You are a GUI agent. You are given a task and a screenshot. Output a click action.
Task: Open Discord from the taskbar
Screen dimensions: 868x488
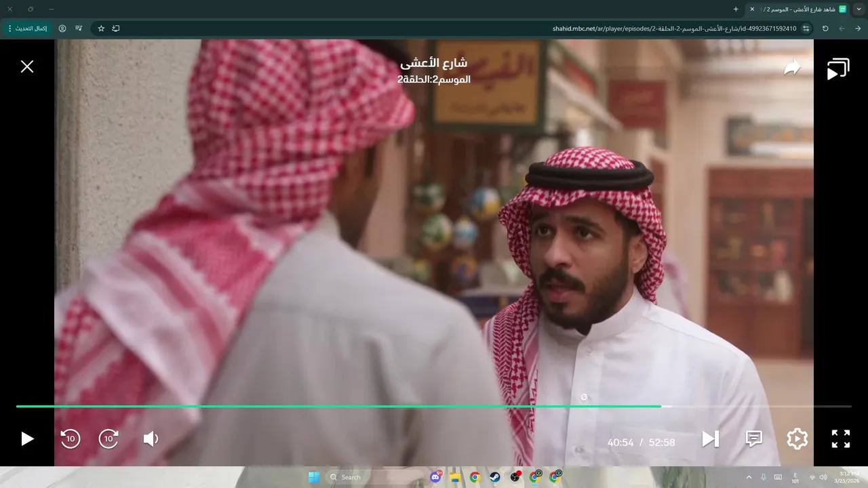436,477
